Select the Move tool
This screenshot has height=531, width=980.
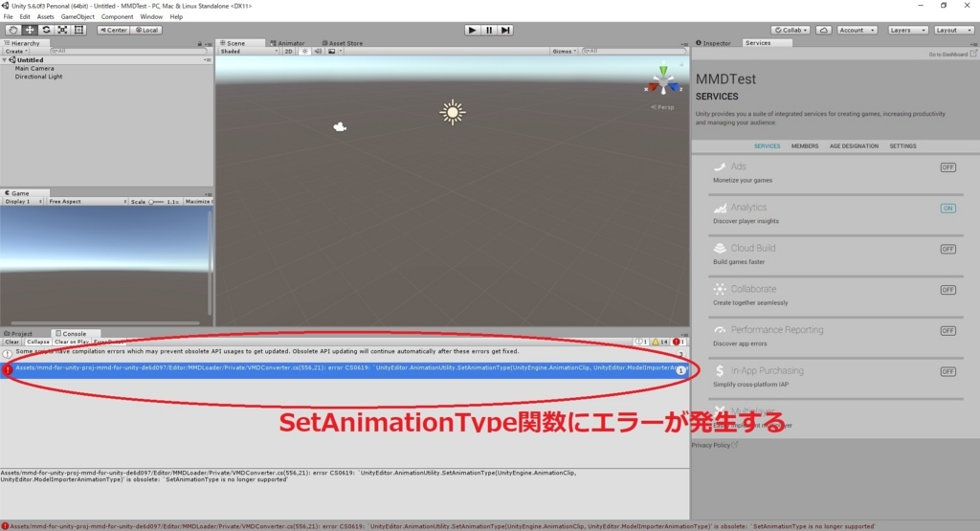(x=30, y=30)
